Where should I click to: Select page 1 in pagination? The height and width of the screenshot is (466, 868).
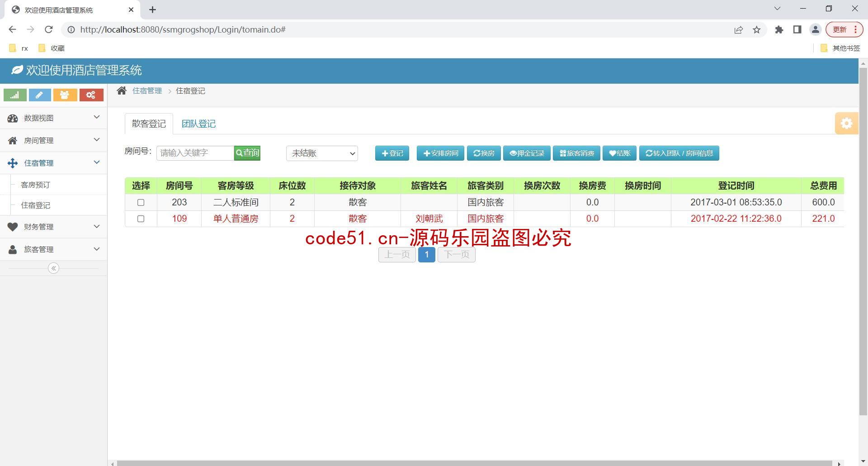[426, 254]
